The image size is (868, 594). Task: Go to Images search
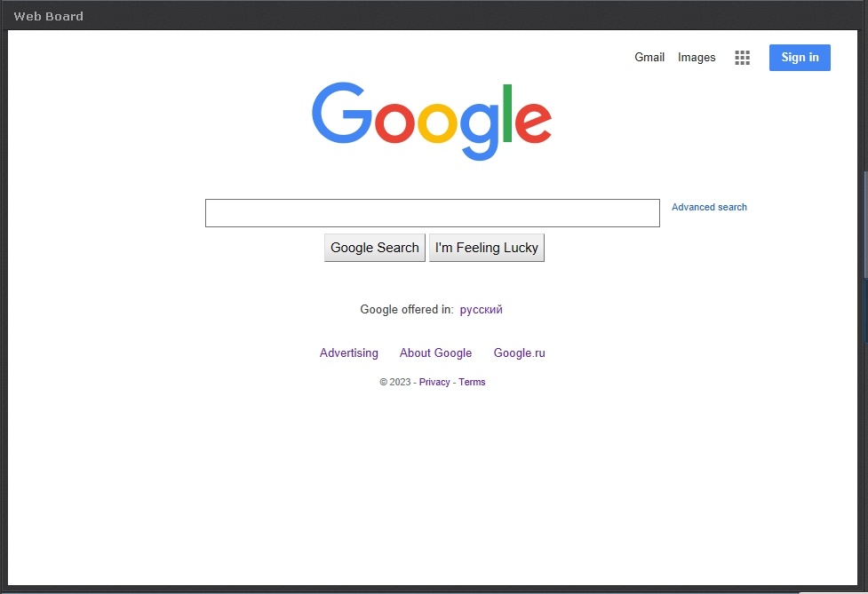point(696,58)
